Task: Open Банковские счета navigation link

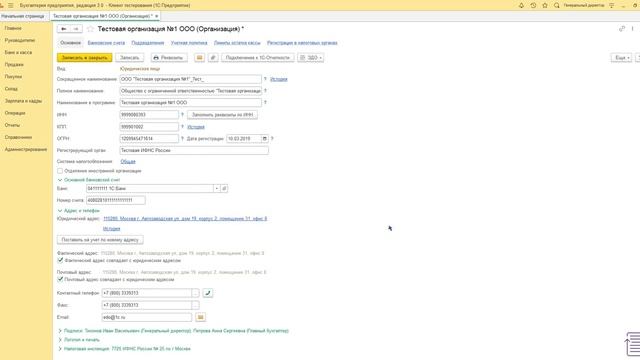Action: click(x=106, y=43)
